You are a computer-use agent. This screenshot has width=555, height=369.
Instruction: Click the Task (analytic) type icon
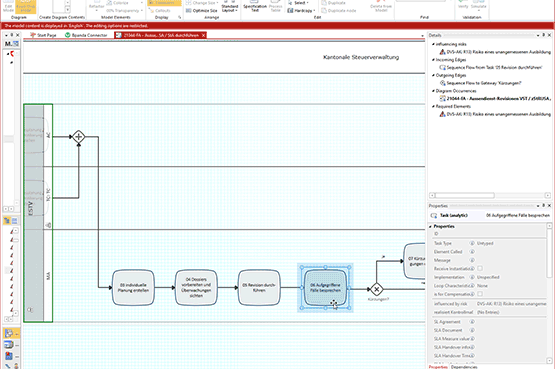[x=434, y=215]
